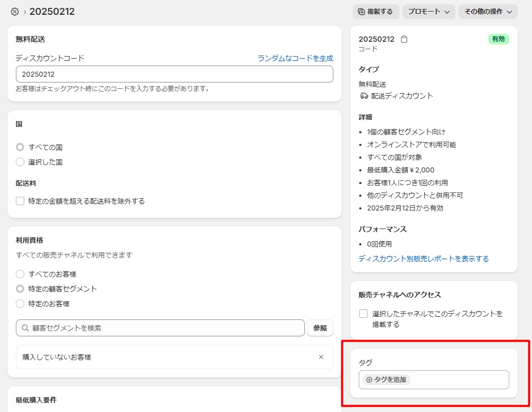Click the 購入していないお客様 segment row
This screenshot has width=532, height=412.
click(174, 357)
